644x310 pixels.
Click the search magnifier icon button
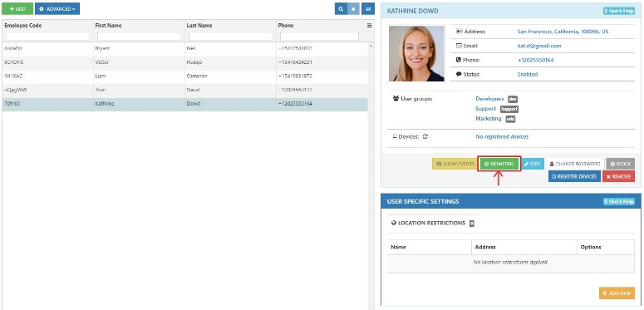click(341, 8)
